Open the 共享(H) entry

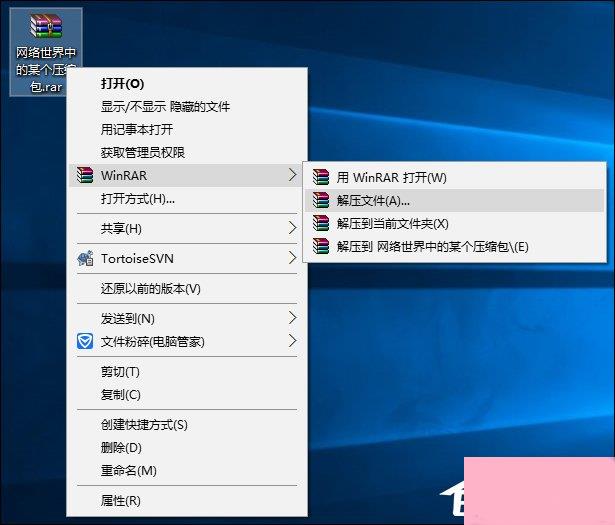click(187, 228)
